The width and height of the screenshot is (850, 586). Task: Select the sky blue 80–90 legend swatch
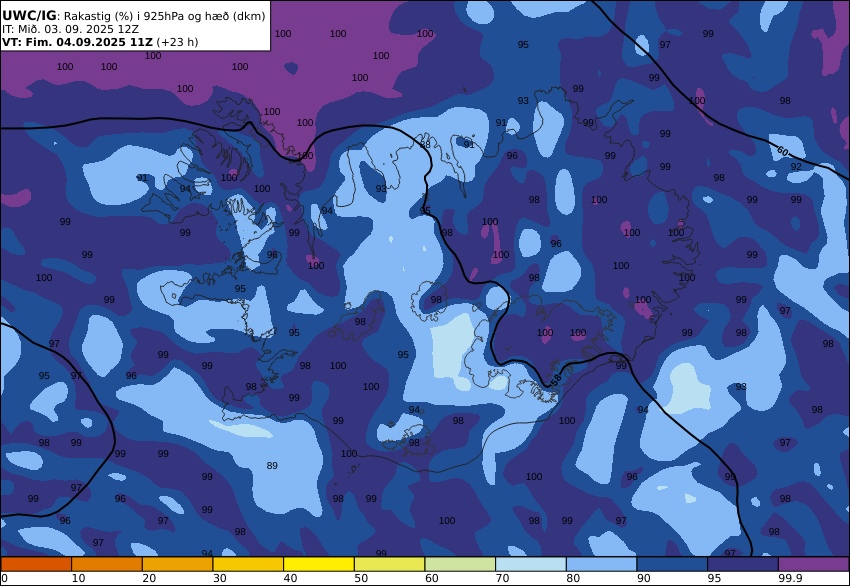point(602,564)
